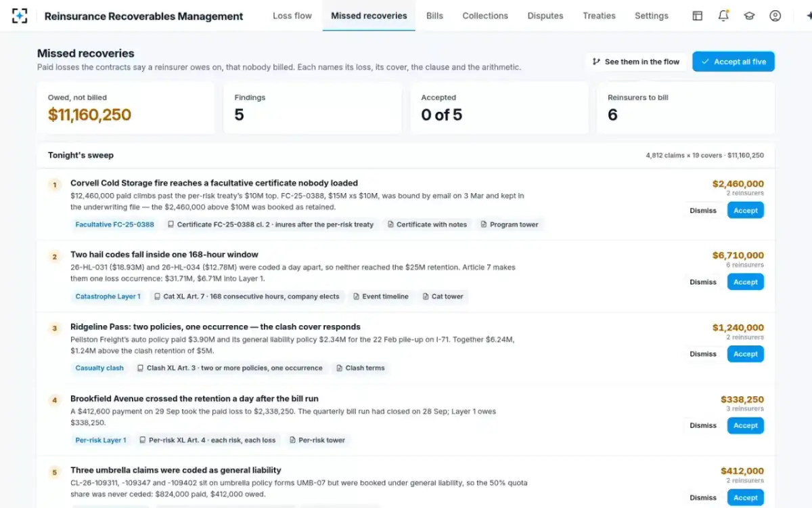Click the Accepted 0 of 5 card
812x508 pixels.
pyautogui.click(x=499, y=108)
